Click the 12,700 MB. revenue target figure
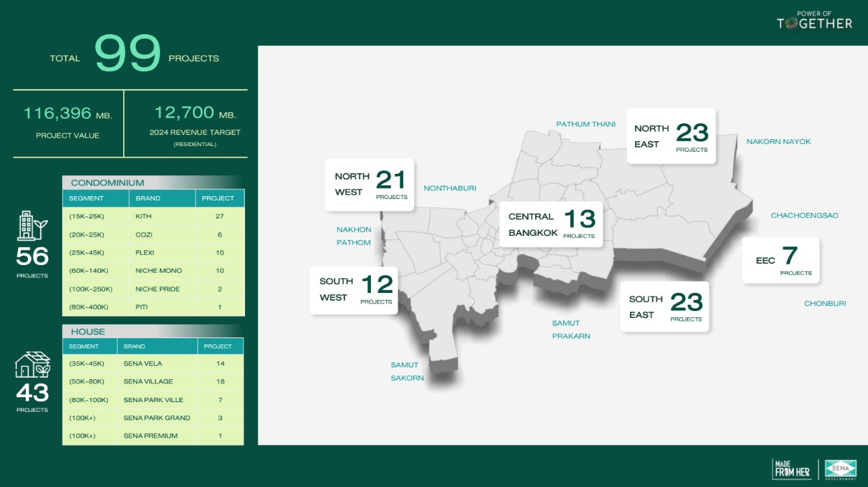This screenshot has height=487, width=868. pyautogui.click(x=195, y=113)
